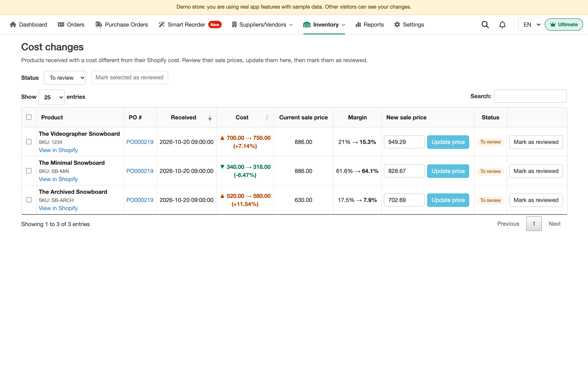Open the Reports menu item
Viewport: 588px width, 368px height.
tap(370, 25)
